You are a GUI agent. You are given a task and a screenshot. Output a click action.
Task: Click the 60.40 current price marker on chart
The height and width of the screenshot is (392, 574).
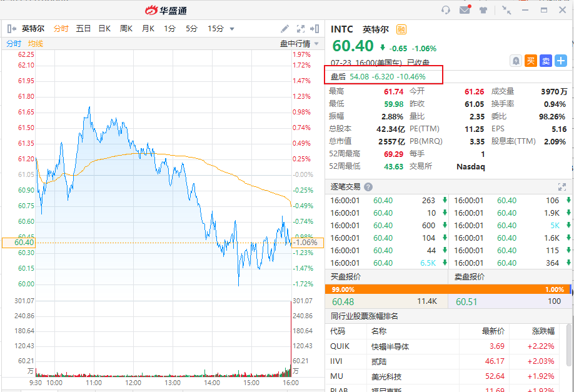coord(19,243)
